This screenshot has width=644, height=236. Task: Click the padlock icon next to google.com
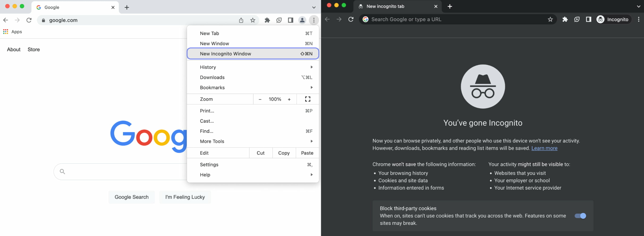coord(43,20)
